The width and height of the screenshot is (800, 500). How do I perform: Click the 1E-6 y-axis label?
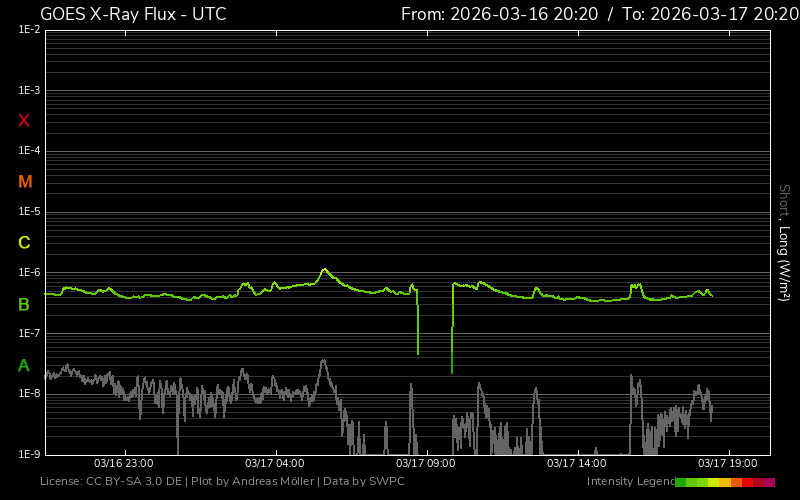(29, 272)
